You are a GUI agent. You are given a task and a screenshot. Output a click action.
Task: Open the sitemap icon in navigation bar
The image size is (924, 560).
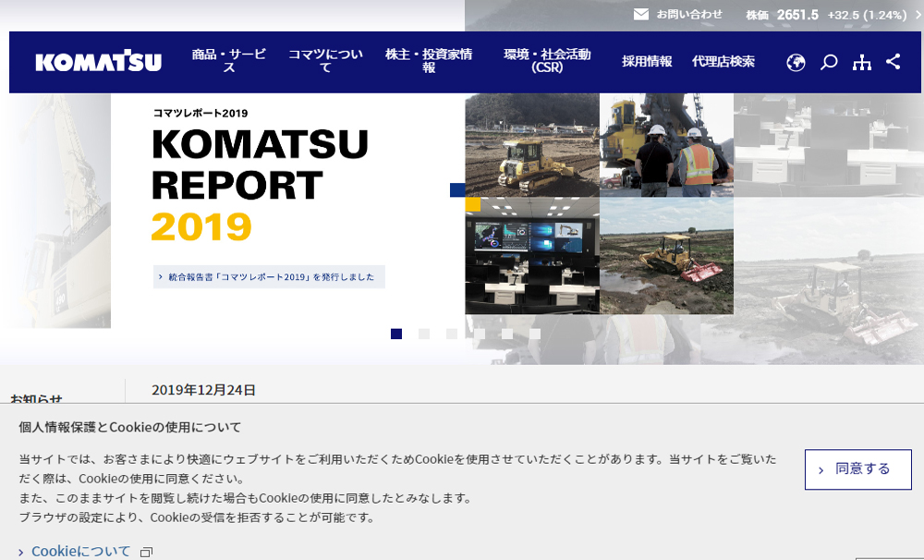click(861, 62)
